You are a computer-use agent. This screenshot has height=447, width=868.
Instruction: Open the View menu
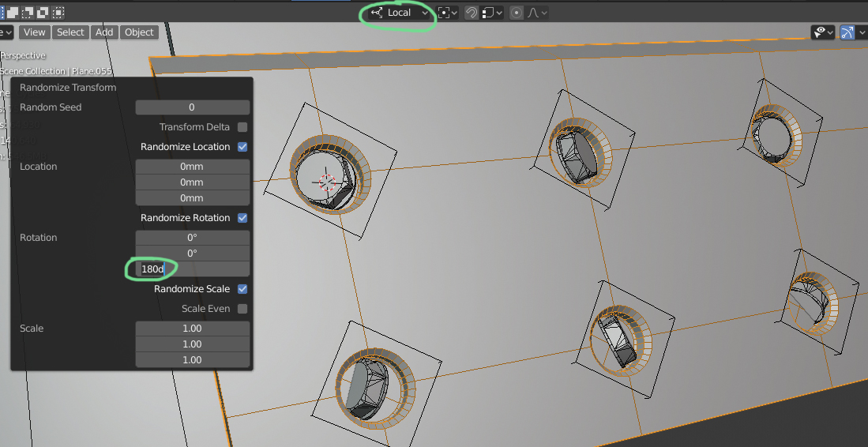click(x=34, y=32)
